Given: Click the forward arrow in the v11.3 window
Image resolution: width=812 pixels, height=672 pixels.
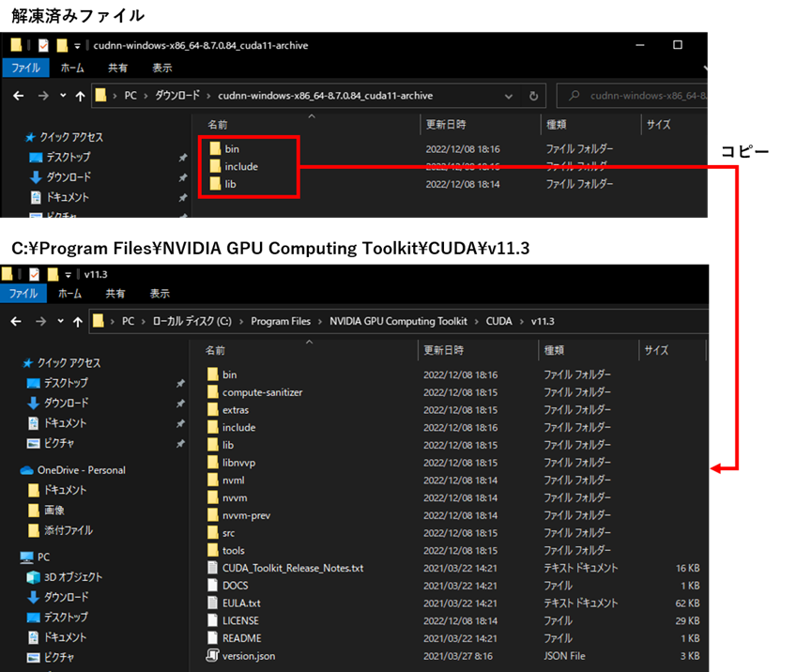Looking at the screenshot, I should [x=41, y=322].
